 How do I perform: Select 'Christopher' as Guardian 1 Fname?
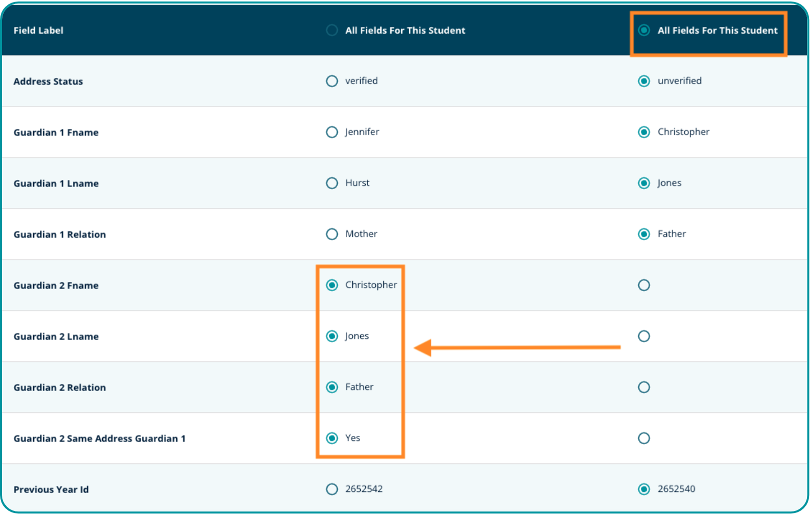pyautogui.click(x=644, y=132)
